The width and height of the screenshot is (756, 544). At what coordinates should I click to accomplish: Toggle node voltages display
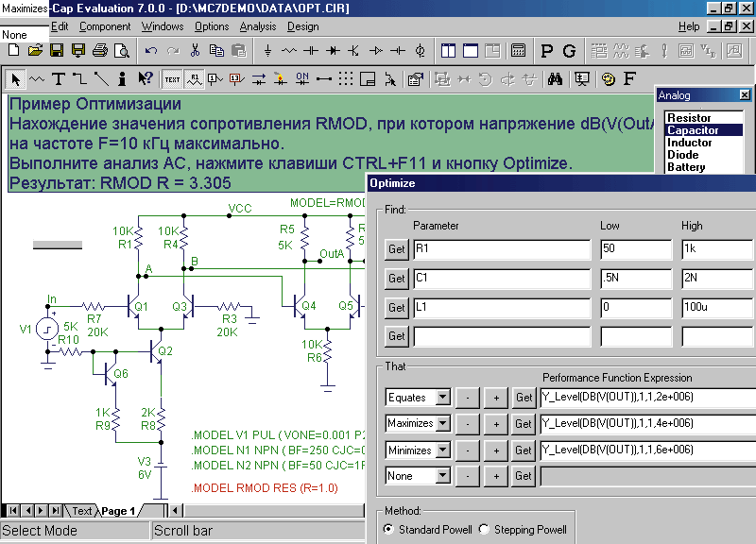[x=237, y=79]
